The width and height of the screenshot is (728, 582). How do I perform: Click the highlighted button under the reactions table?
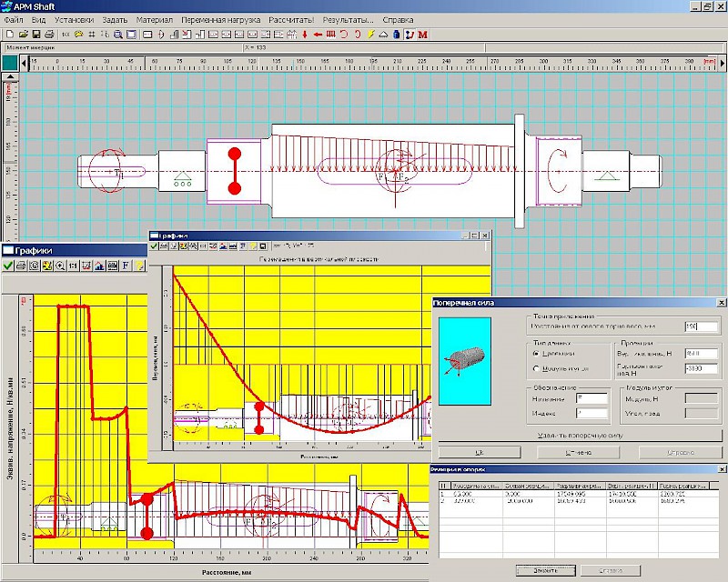click(x=545, y=570)
